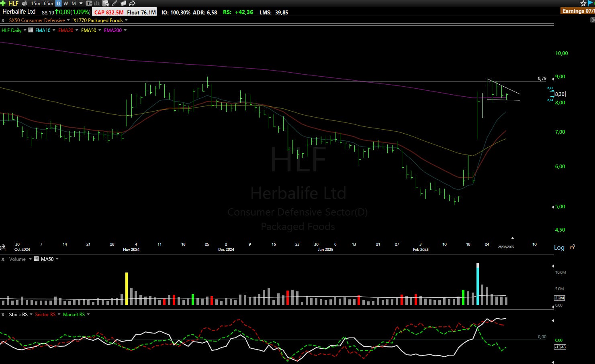This screenshot has width=595, height=364.
Task: Click the Nov 2024 axis label
Action: (x=131, y=249)
